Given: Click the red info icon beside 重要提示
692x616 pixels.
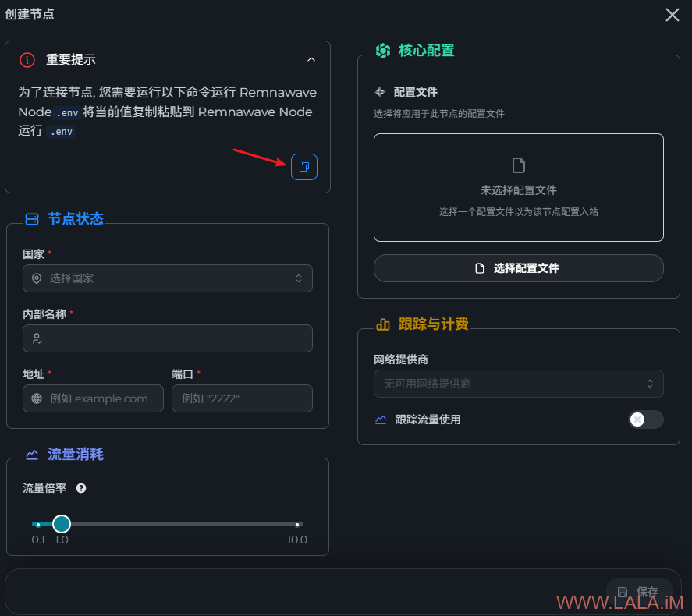Looking at the screenshot, I should pos(27,59).
